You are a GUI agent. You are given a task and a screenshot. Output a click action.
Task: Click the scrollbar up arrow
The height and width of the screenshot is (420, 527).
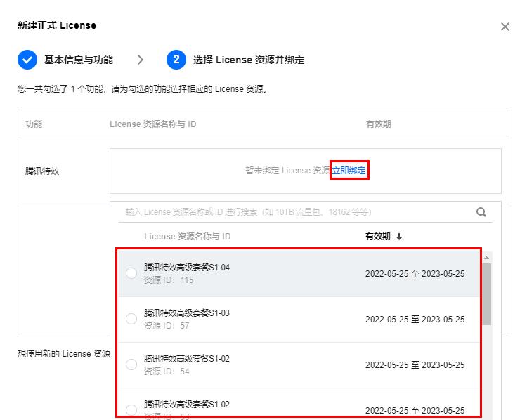coord(486,258)
